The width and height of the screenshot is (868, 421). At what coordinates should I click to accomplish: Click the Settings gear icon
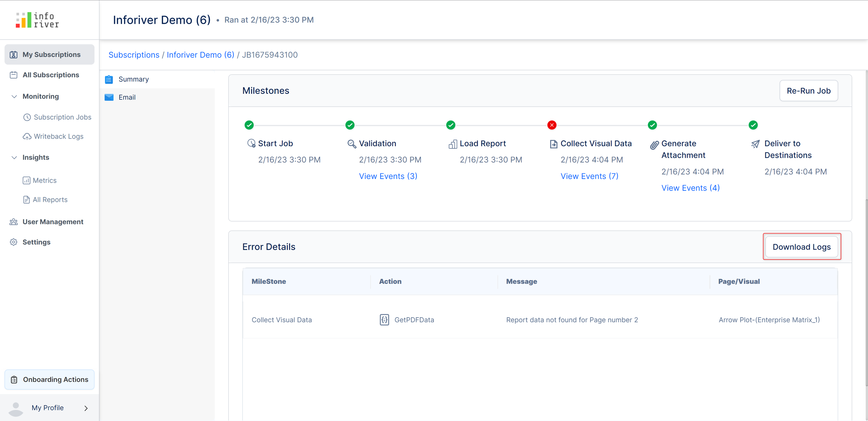pyautogui.click(x=14, y=242)
